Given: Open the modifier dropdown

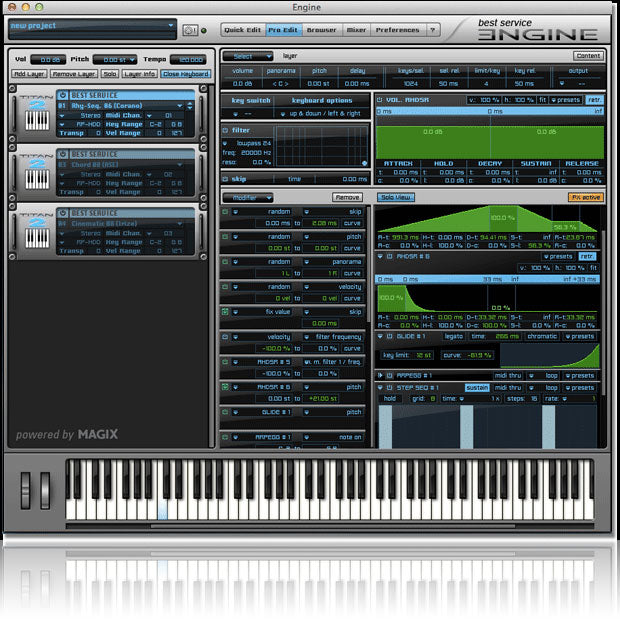Looking at the screenshot, I should 248,198.
